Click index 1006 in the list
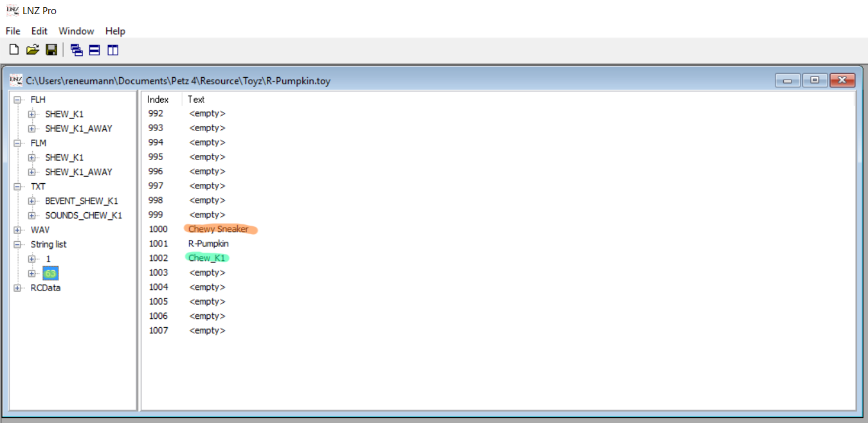 coord(158,316)
